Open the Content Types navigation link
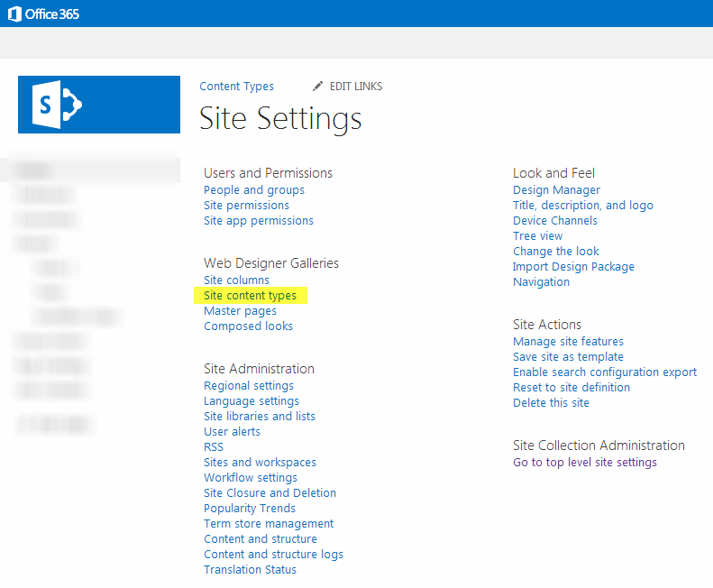Viewport: 713px width, 588px height. (236, 87)
